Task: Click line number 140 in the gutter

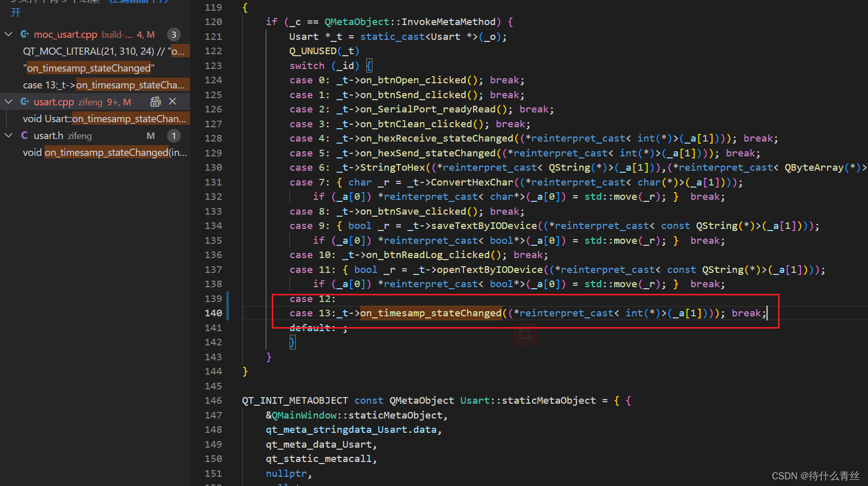Action: (x=213, y=313)
